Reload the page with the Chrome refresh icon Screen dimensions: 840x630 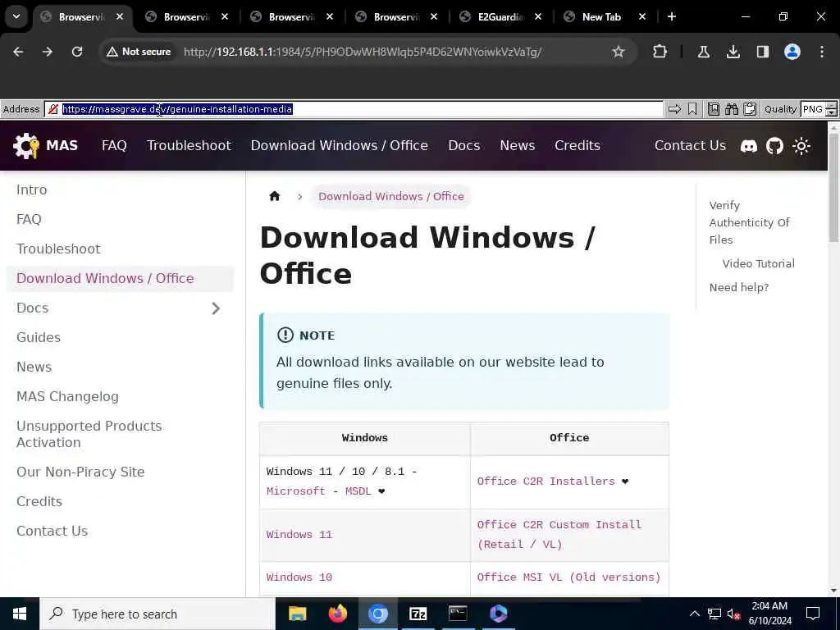coord(77,52)
